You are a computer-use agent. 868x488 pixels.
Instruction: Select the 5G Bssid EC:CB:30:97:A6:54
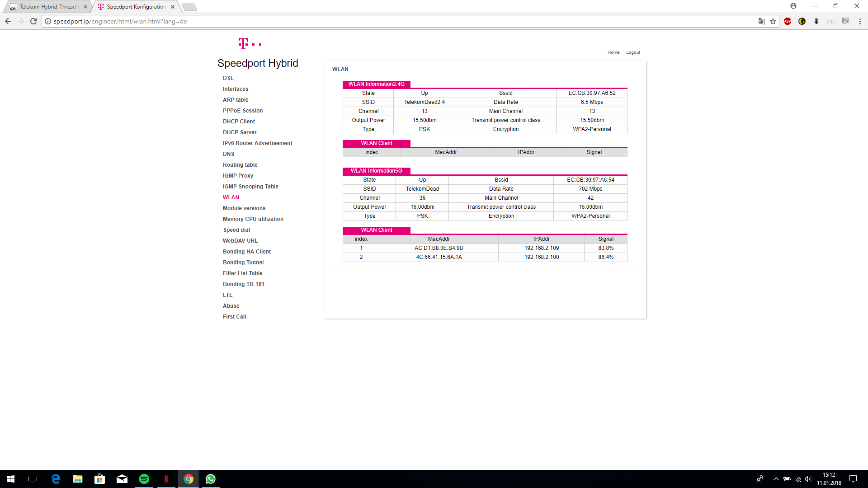[590, 180]
